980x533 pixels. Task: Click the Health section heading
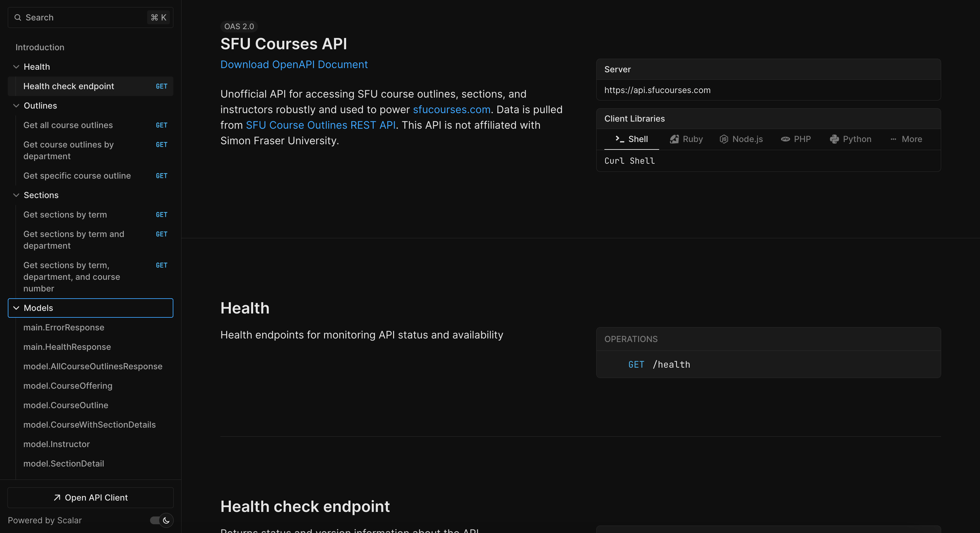tap(245, 308)
